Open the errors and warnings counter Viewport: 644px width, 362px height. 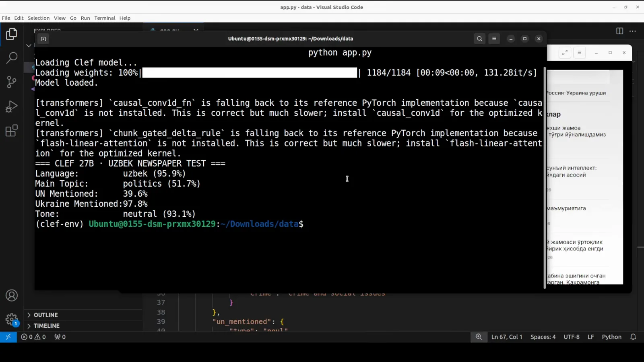(x=33, y=337)
